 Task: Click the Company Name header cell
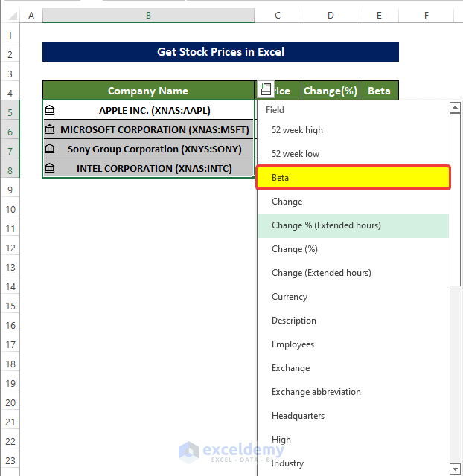pos(148,91)
